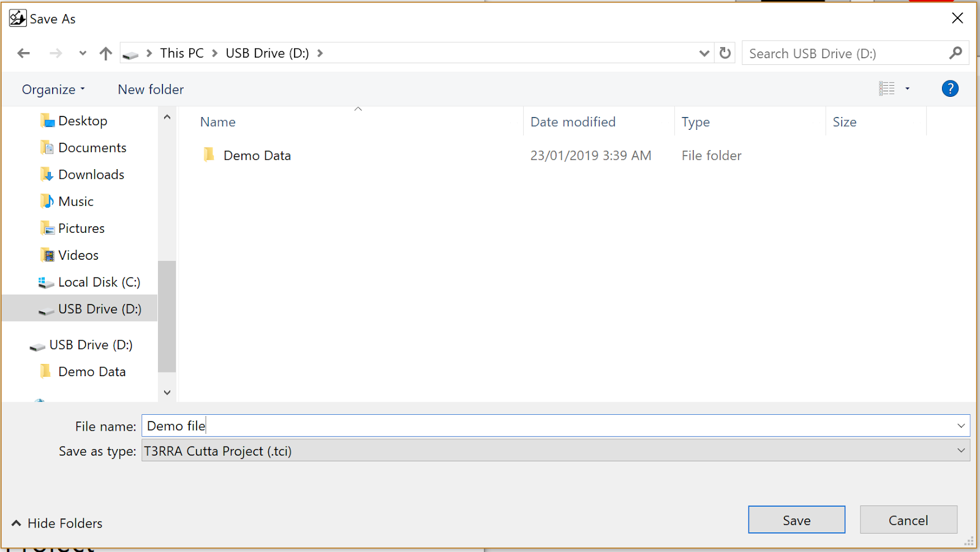Click the scroll down arrow in navigation pane
The width and height of the screenshot is (980, 552).
(x=167, y=393)
